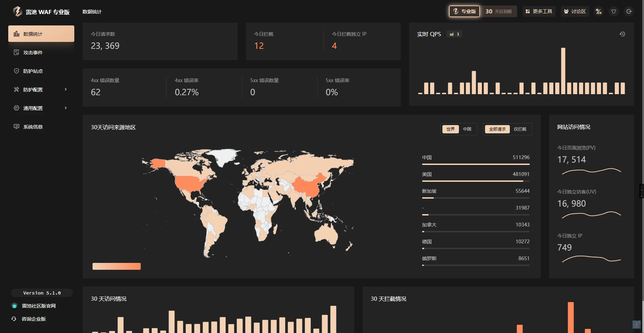Click the 专业版 button
This screenshot has height=333, width=644.
[x=464, y=11]
